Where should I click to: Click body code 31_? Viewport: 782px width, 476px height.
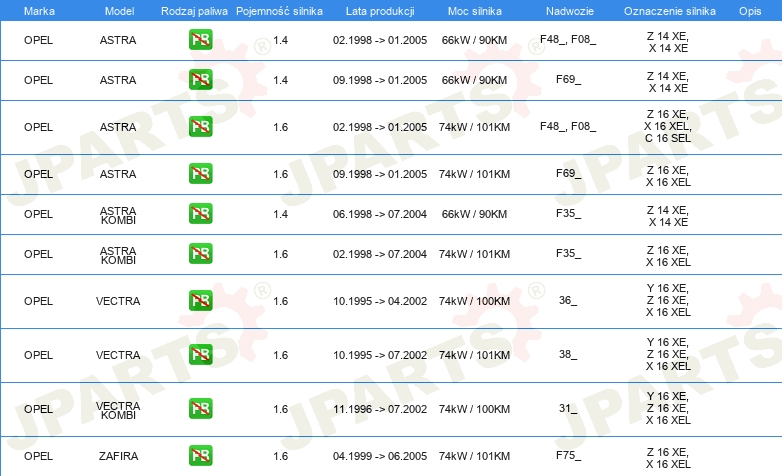click(x=568, y=409)
